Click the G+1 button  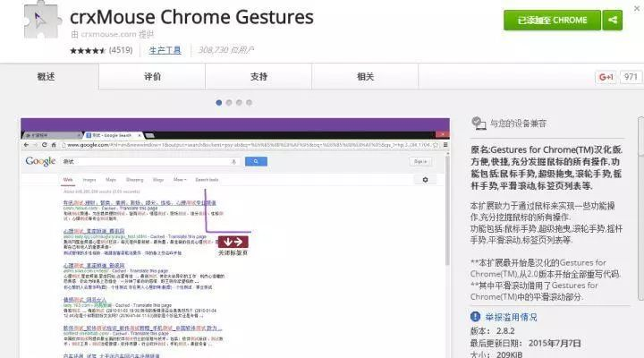[606, 77]
